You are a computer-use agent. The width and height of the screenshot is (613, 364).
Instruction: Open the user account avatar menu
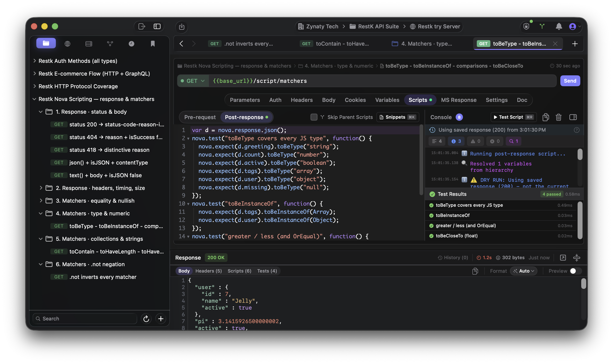click(575, 26)
